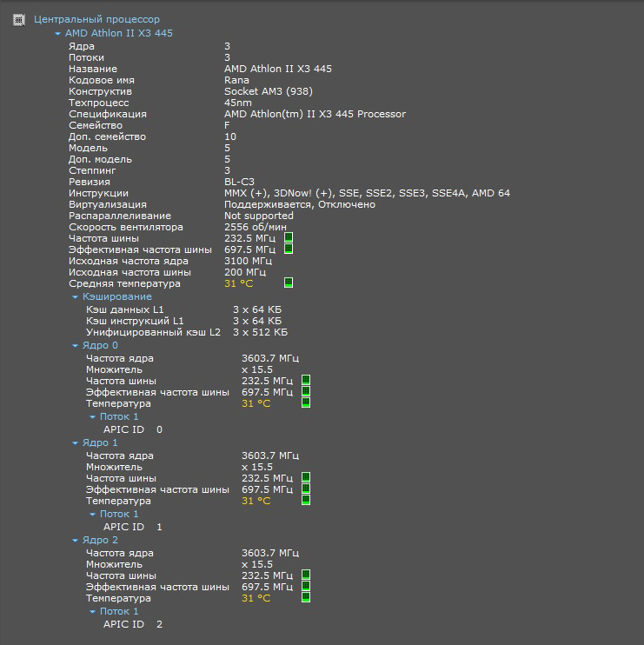Click the Семейство row value F

click(227, 125)
